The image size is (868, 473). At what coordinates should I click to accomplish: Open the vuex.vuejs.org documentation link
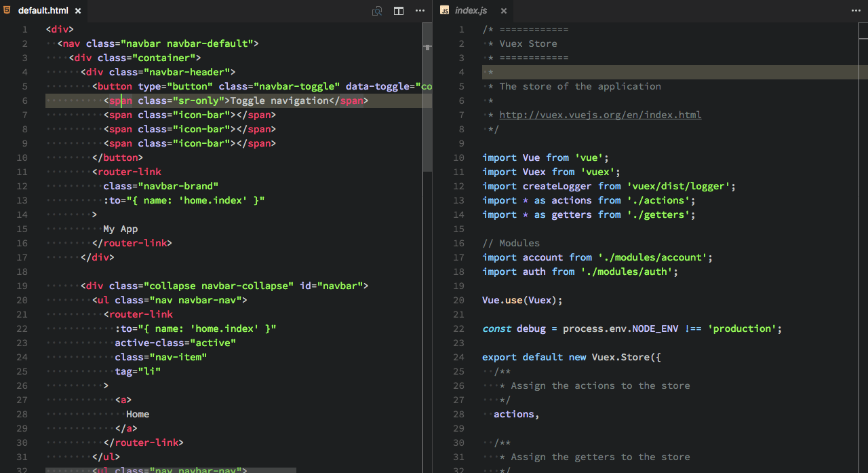point(599,115)
